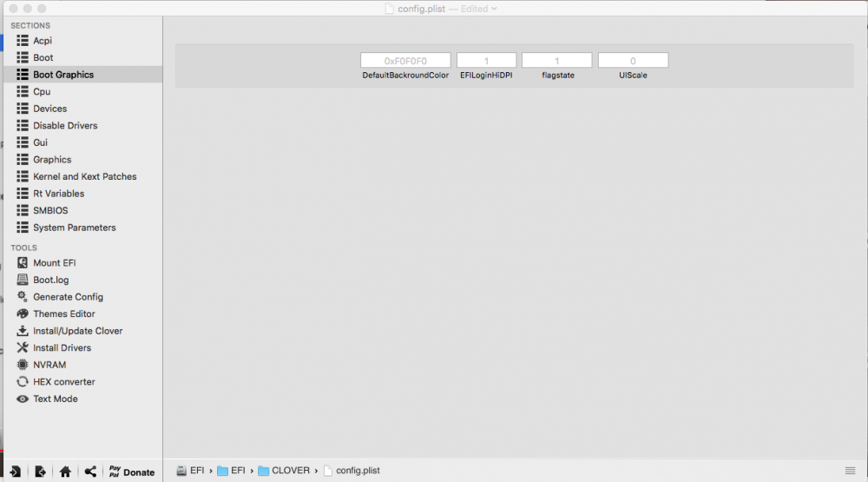Screen dimensions: 868x482
Task: Click the Boot.log icon
Action: tap(23, 280)
